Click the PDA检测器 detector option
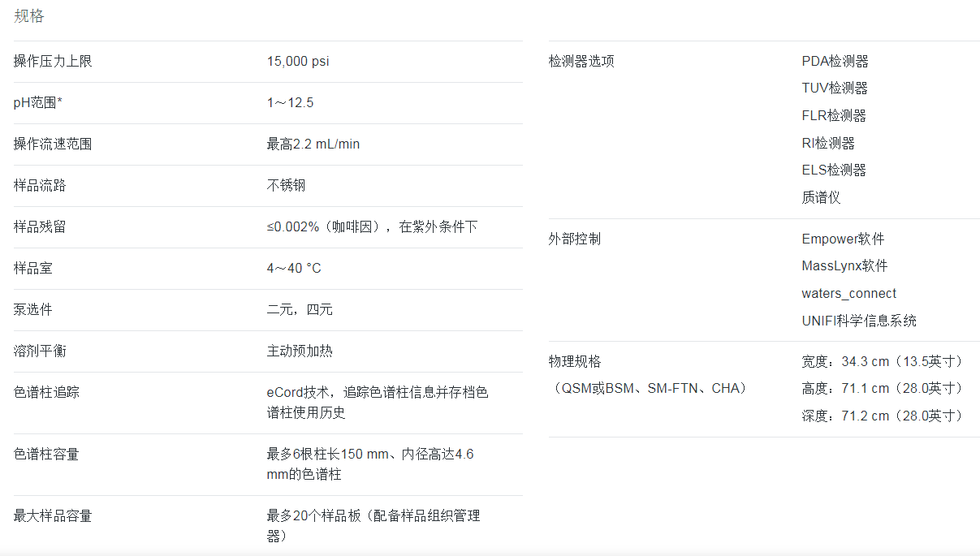 coord(835,62)
